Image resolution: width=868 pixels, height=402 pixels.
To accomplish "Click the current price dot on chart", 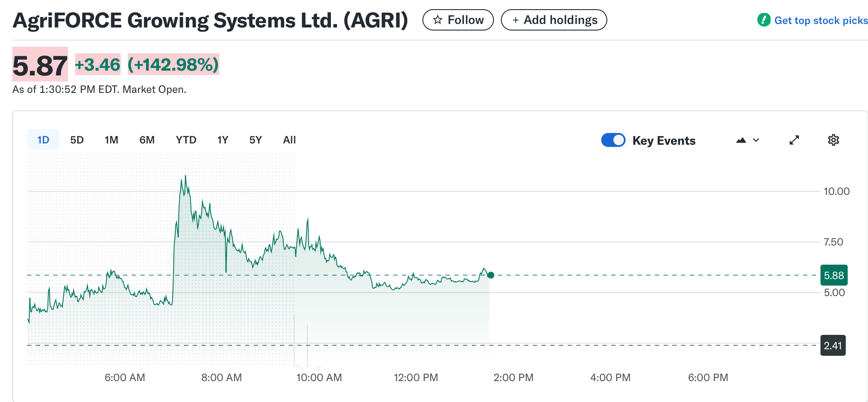I will point(491,275).
